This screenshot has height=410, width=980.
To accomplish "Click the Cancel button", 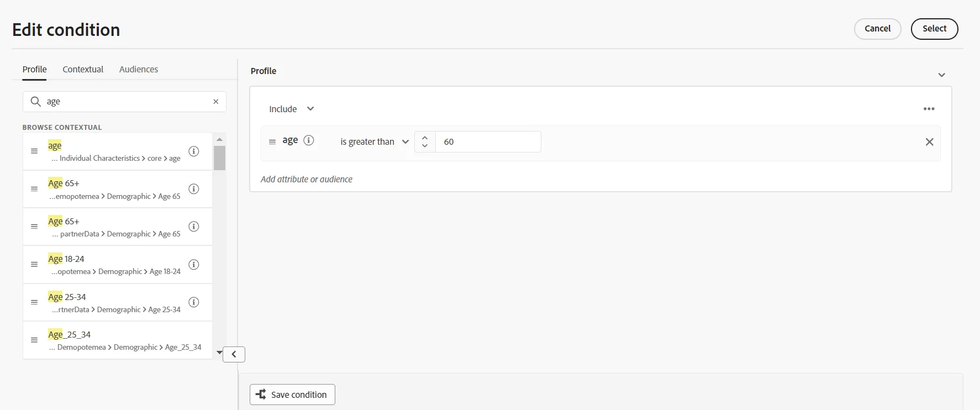I will [x=878, y=29].
